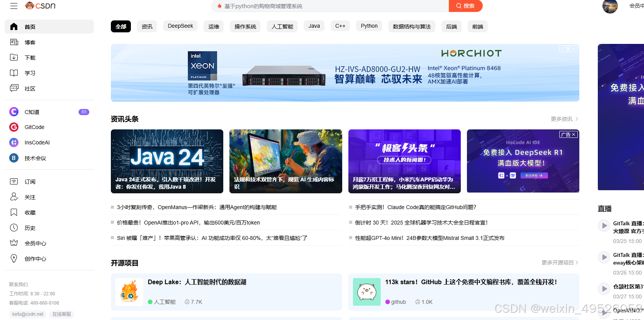This screenshot has width=644, height=320.
Task: Select the Java category tab
Action: (314, 26)
